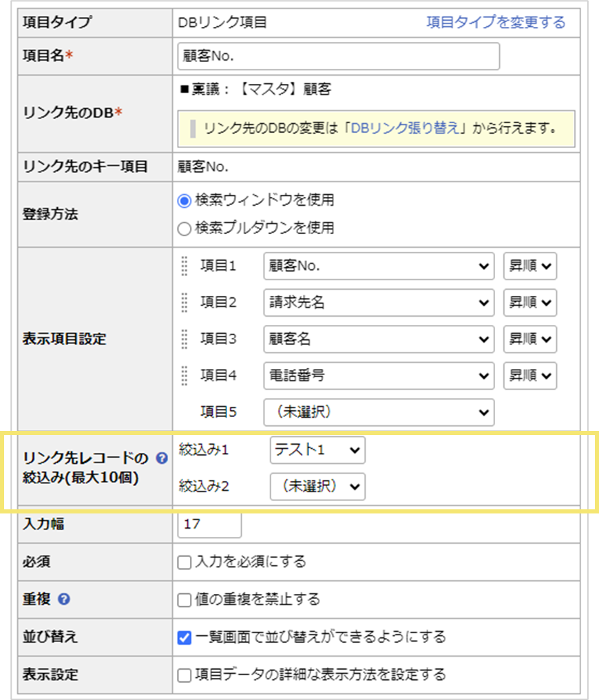Open the 絞込み1 テスト1 dropdown
599x700 pixels.
(x=318, y=451)
